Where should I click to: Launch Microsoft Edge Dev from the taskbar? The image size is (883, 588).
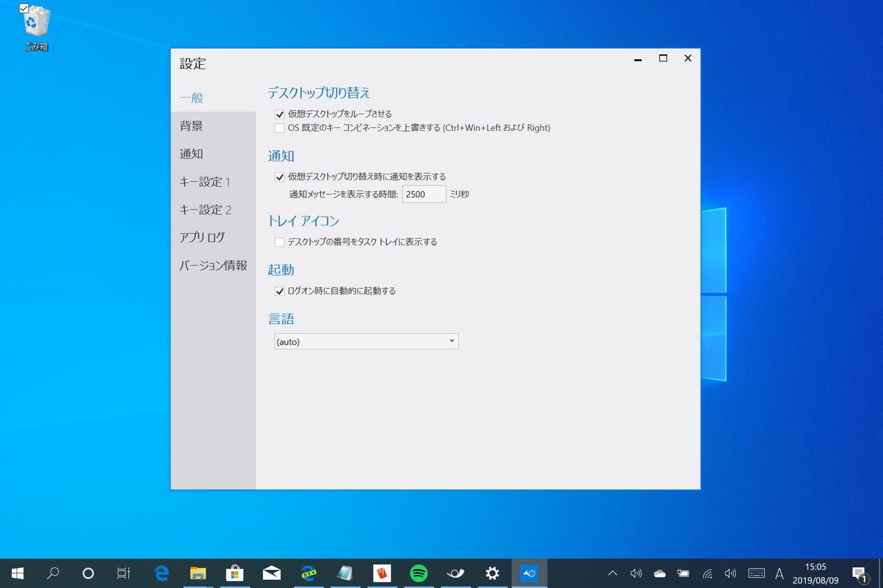pos(308,573)
